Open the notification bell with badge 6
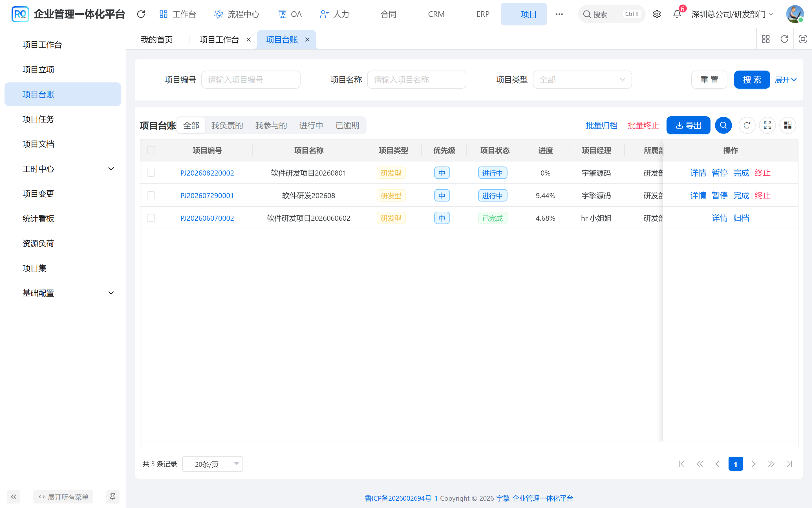The height and width of the screenshot is (508, 812). pos(677,14)
